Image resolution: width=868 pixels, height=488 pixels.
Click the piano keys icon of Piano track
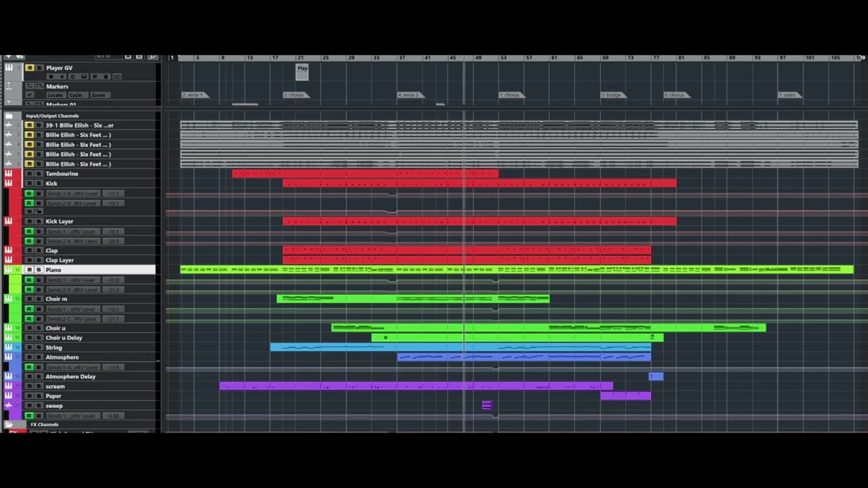(x=9, y=270)
